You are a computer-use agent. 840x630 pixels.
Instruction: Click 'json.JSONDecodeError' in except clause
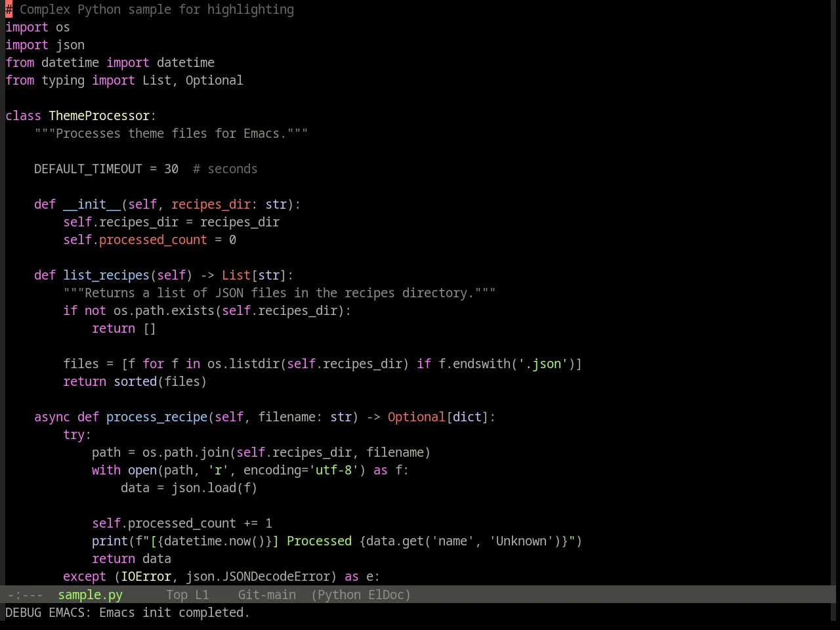(x=258, y=576)
